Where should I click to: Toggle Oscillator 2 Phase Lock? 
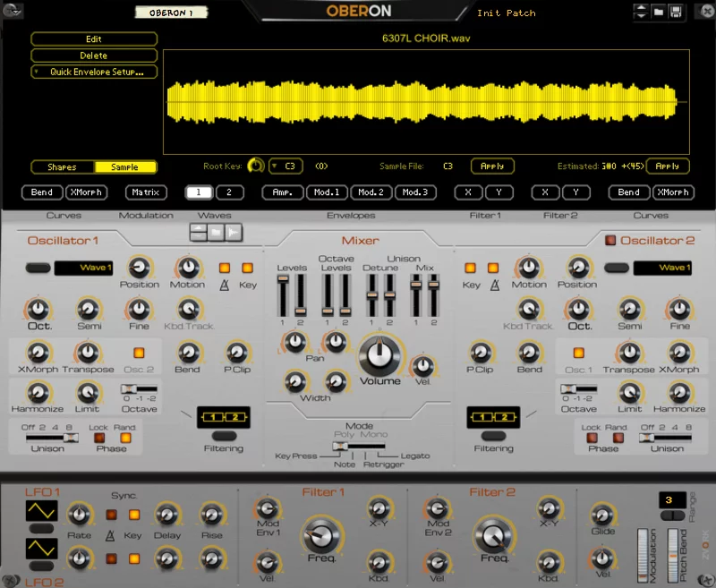point(592,438)
